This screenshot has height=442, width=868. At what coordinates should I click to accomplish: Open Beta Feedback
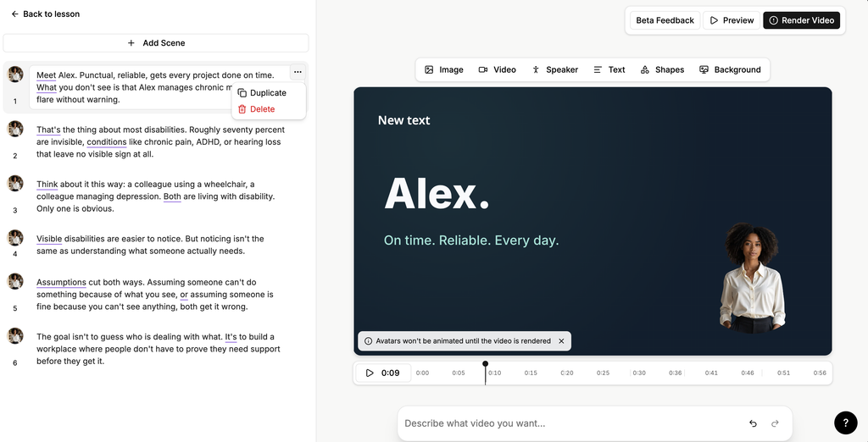pyautogui.click(x=665, y=20)
